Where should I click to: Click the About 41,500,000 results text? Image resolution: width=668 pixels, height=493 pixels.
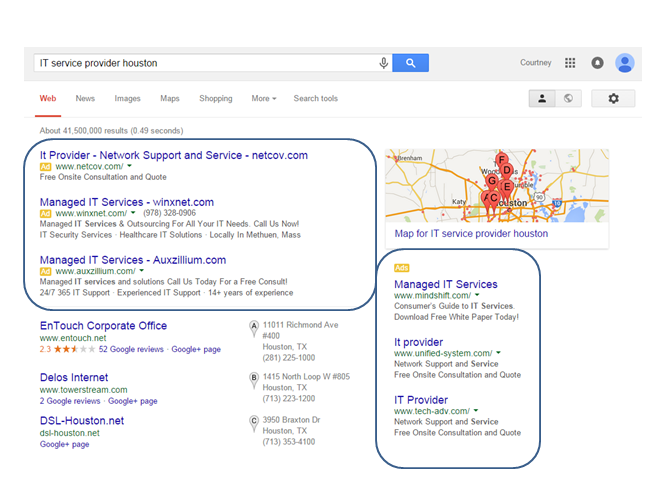(111, 131)
